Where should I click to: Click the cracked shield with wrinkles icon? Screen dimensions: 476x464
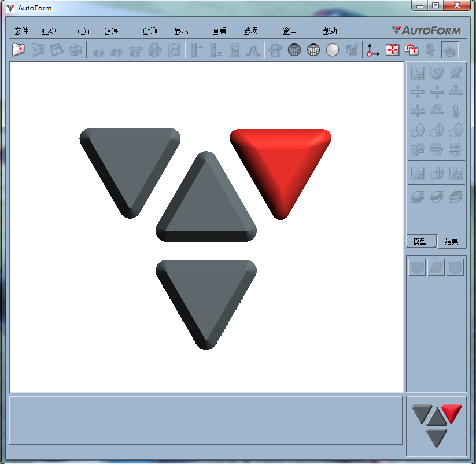pos(456,73)
